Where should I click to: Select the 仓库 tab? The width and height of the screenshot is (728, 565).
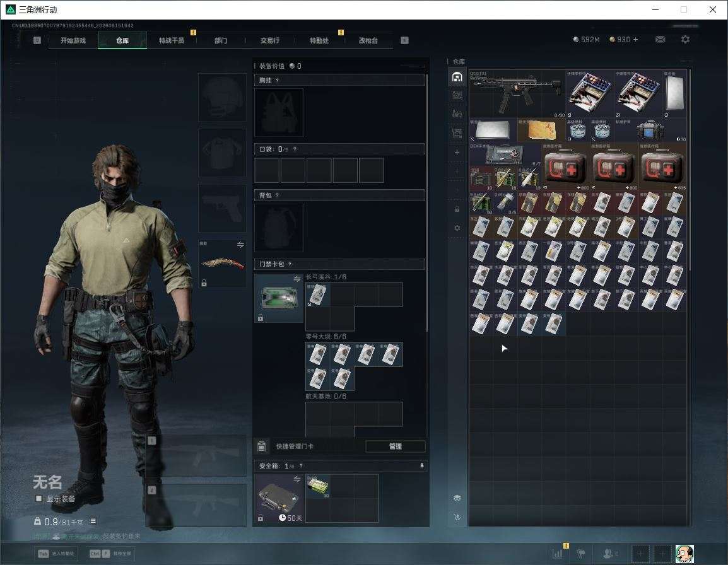(122, 40)
